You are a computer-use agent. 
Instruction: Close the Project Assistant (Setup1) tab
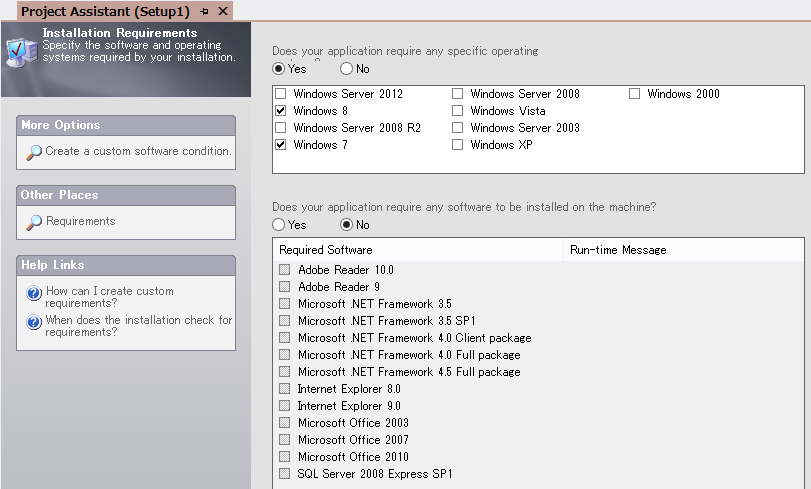pos(223,11)
